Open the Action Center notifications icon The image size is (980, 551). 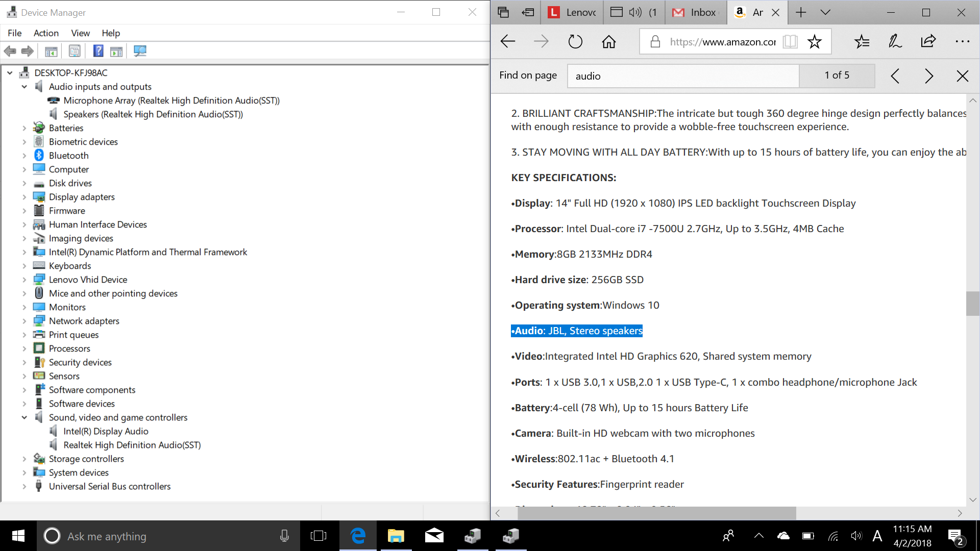(955, 536)
